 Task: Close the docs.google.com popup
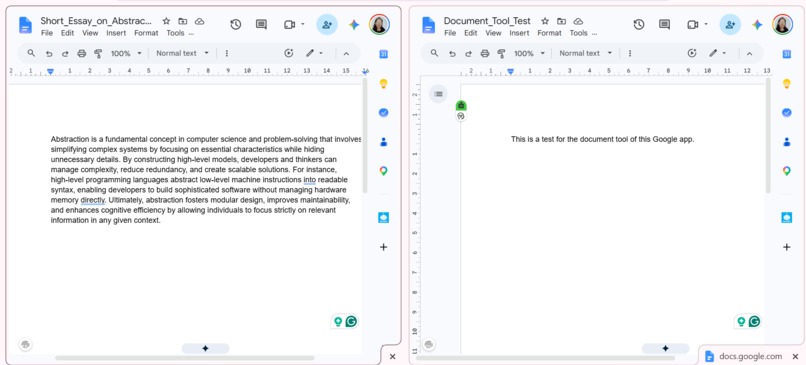(x=795, y=356)
